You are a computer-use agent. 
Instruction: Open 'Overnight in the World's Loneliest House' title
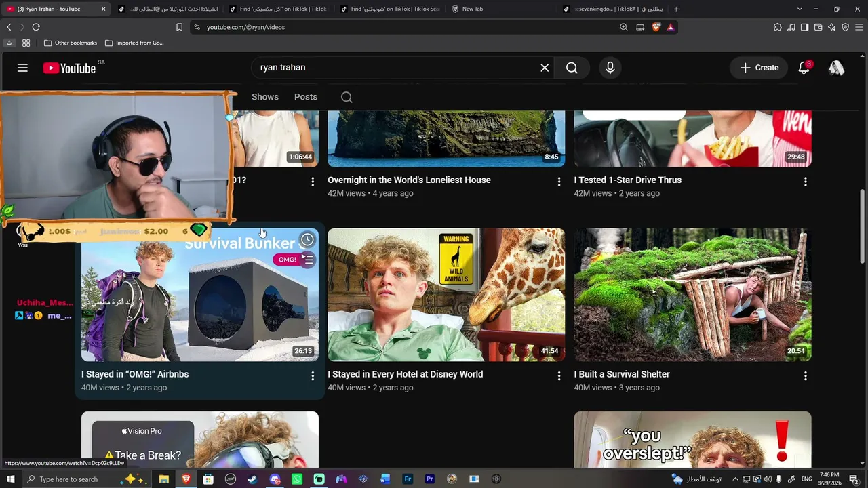click(x=409, y=180)
